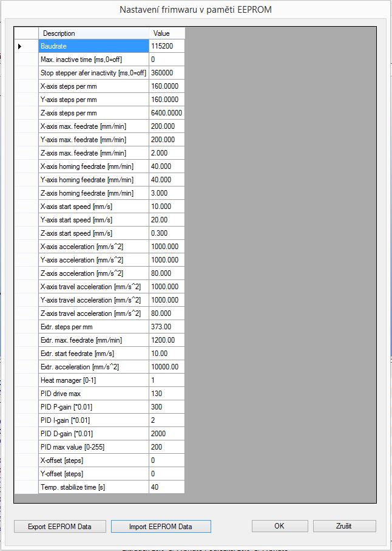Select the Heat manager value cell
Image resolution: width=392 pixels, height=551 pixels.
tap(166, 380)
